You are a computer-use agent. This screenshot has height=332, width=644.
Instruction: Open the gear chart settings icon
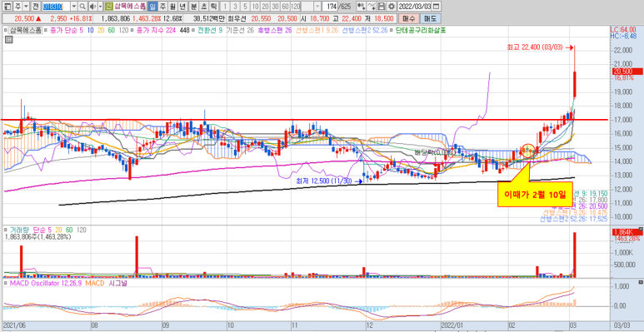tap(392, 7)
